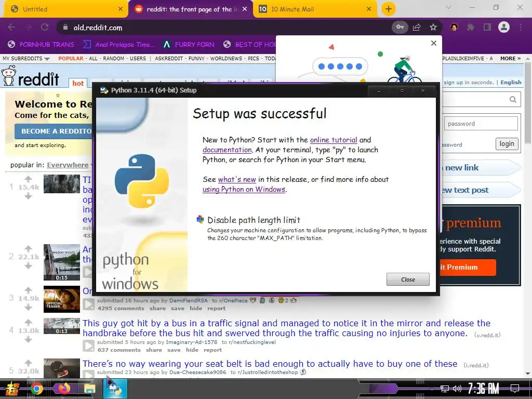Click the English language link

(x=511, y=83)
